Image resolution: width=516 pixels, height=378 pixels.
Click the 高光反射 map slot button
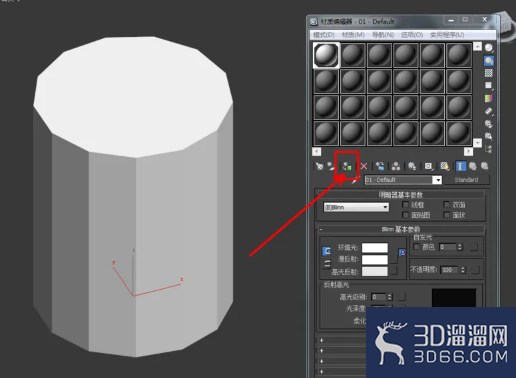click(x=394, y=271)
